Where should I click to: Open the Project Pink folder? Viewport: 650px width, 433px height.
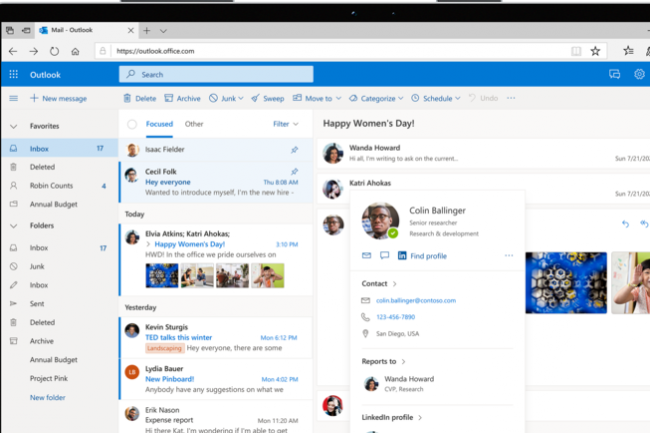coord(59,378)
